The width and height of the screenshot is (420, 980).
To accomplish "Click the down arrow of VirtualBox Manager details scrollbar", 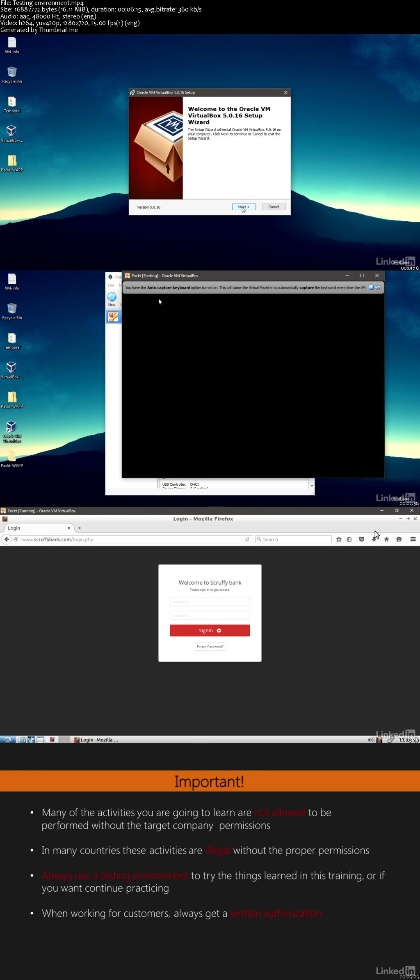I will [312, 485].
